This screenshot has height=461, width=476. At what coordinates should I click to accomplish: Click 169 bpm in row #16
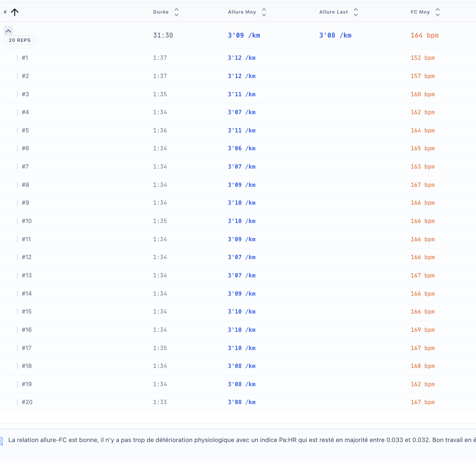(x=423, y=330)
